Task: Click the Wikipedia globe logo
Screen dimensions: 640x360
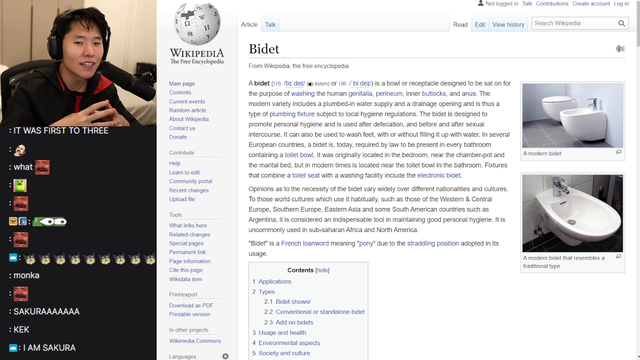Action: pyautogui.click(x=197, y=24)
